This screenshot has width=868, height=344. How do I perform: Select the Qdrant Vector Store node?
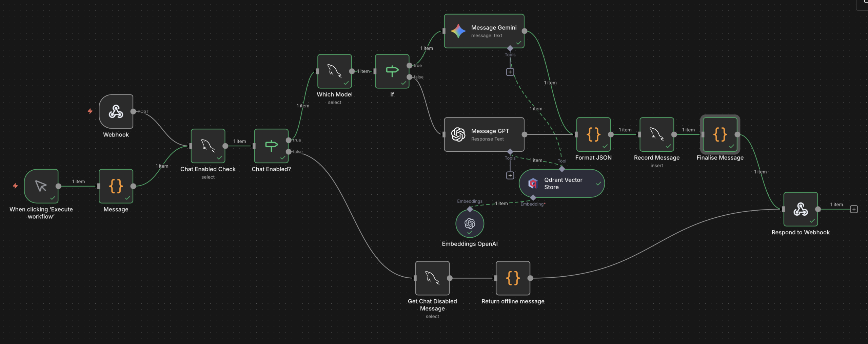561,184
